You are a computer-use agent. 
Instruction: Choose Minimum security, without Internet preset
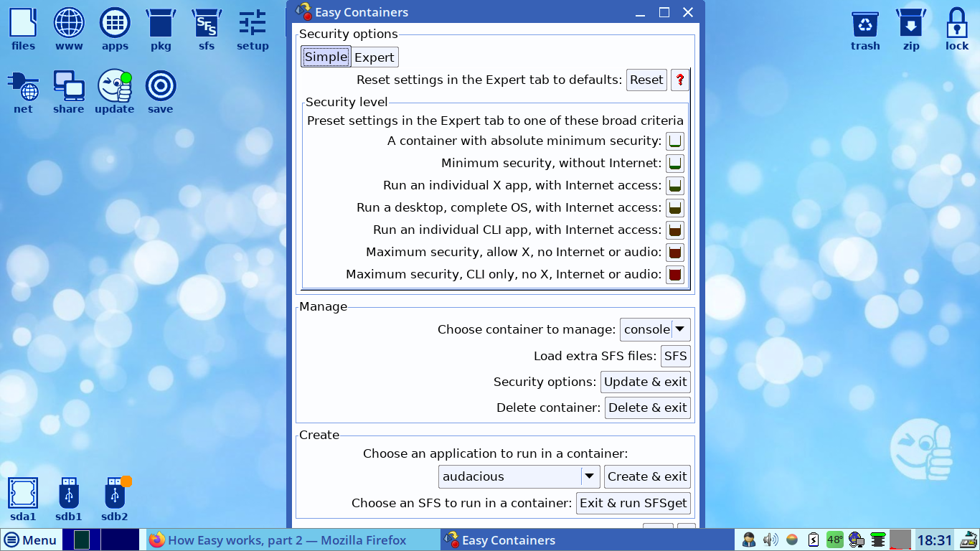point(675,163)
